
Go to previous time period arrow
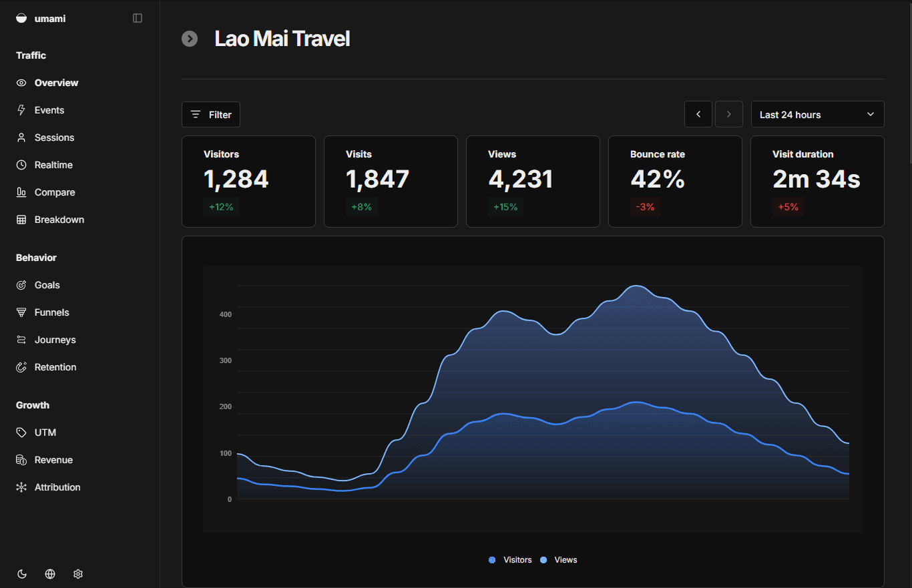(698, 114)
